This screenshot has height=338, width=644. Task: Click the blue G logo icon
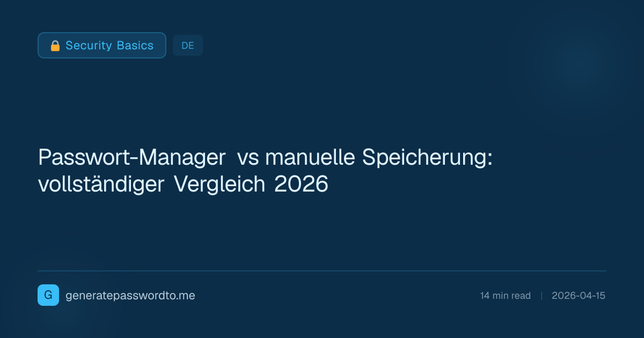point(48,295)
